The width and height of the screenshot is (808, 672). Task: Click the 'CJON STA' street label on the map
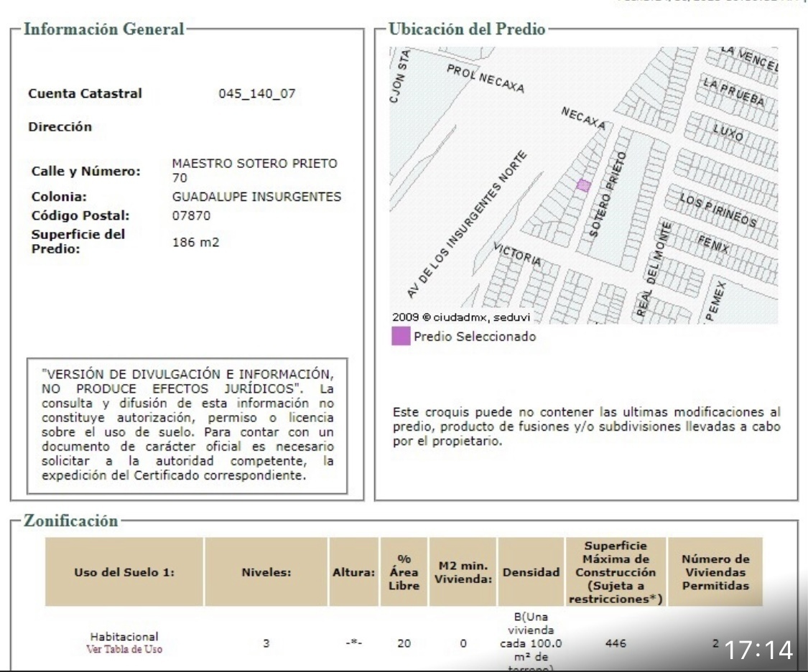400,76
